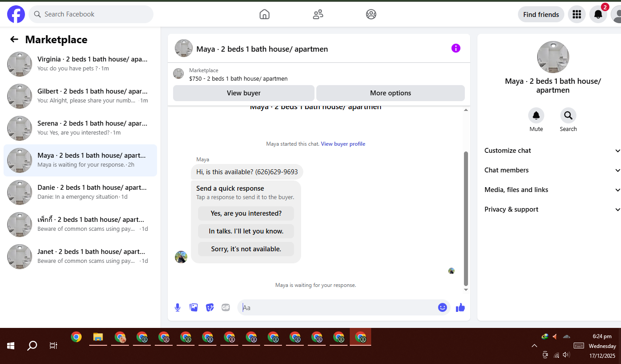Viewport: 621px width, 364px height.
Task: Open conversation information purple icon
Action: point(456,48)
